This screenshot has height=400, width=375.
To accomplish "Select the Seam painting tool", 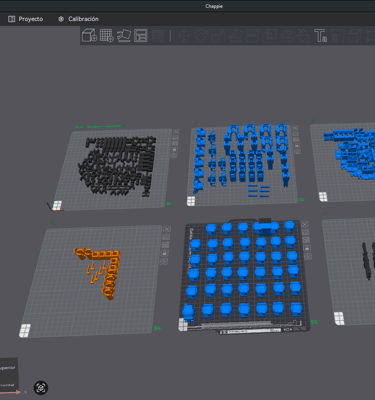I will pos(303,36).
